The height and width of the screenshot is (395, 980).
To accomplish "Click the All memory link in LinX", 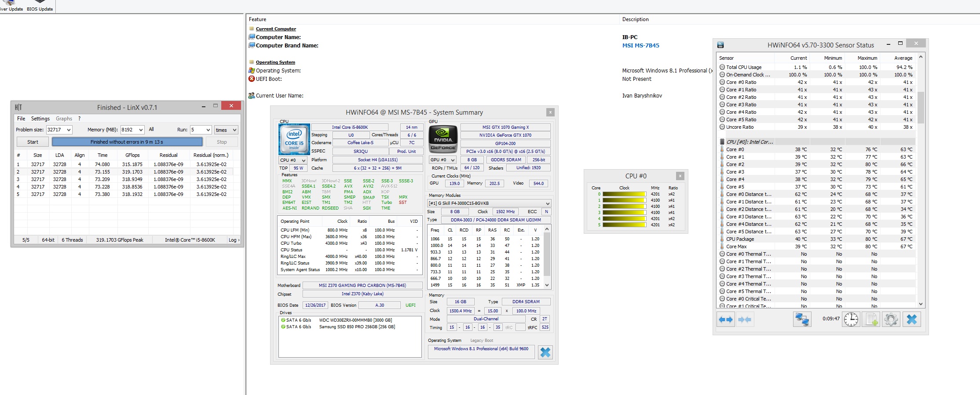I will point(151,130).
